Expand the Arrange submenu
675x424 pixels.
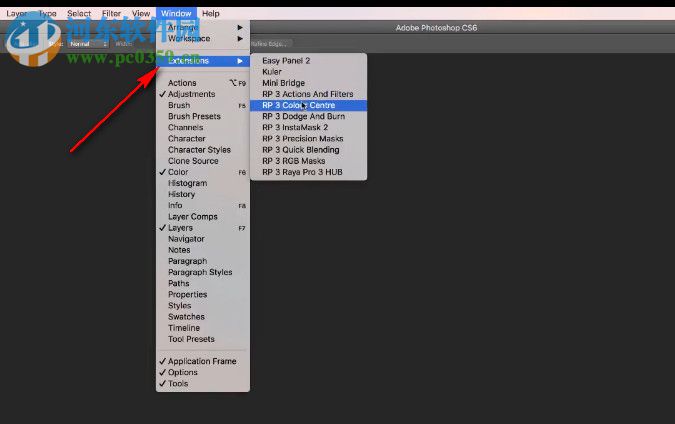(203, 27)
